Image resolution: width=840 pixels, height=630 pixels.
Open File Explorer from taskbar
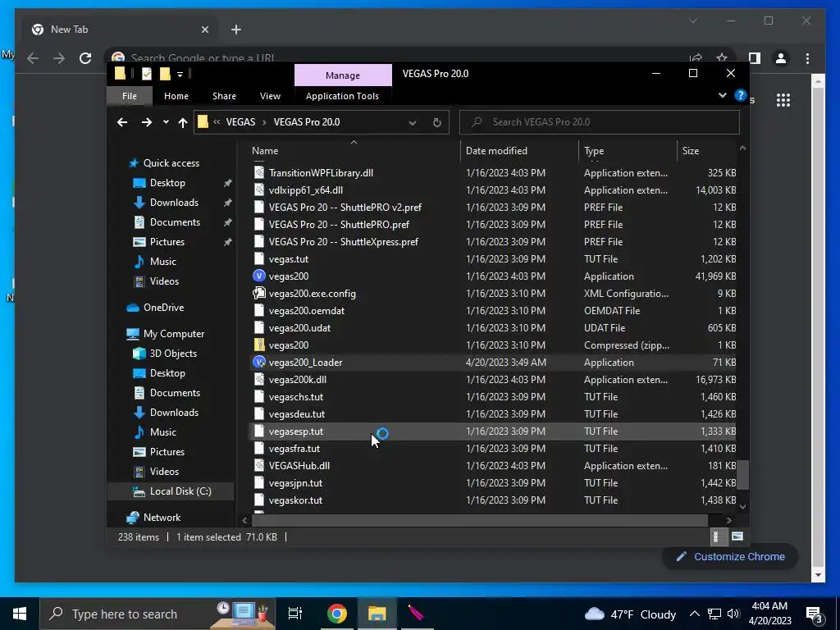[377, 614]
